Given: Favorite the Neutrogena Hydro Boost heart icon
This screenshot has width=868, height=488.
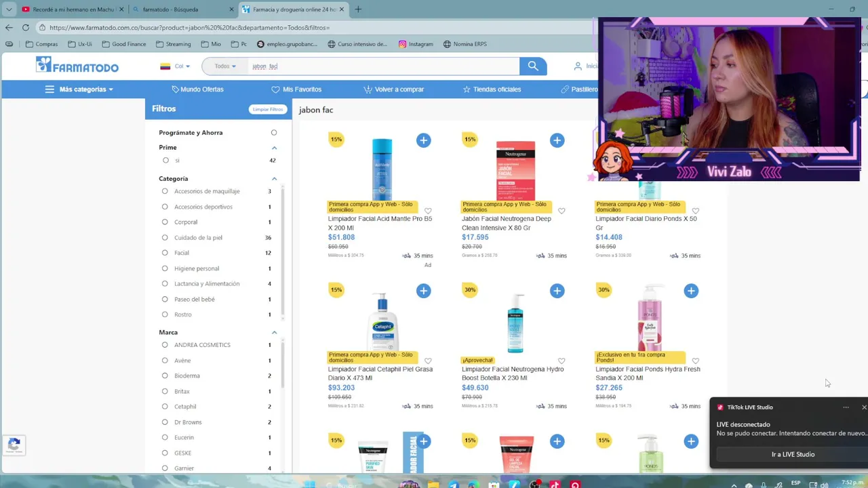Looking at the screenshot, I should click(561, 361).
